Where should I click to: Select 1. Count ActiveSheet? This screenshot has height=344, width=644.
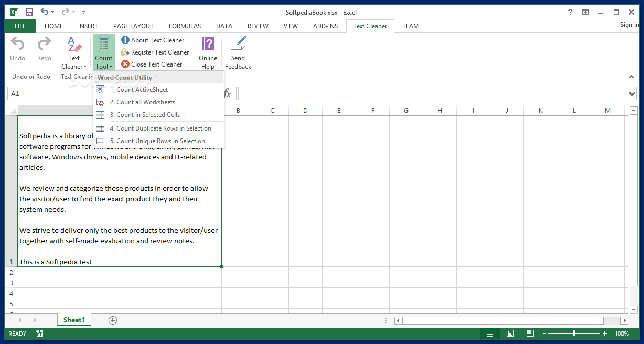tap(158, 90)
